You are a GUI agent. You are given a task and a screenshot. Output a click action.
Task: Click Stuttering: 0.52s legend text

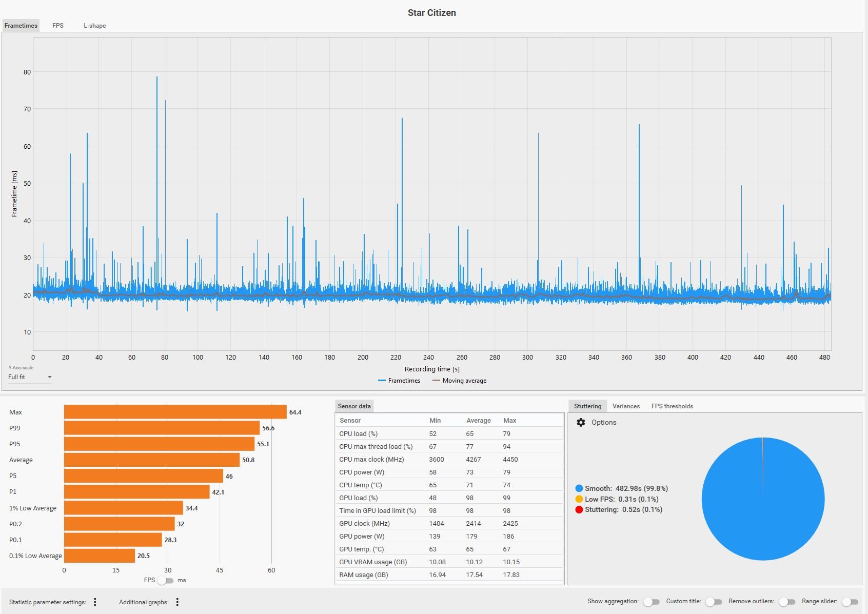624,509
